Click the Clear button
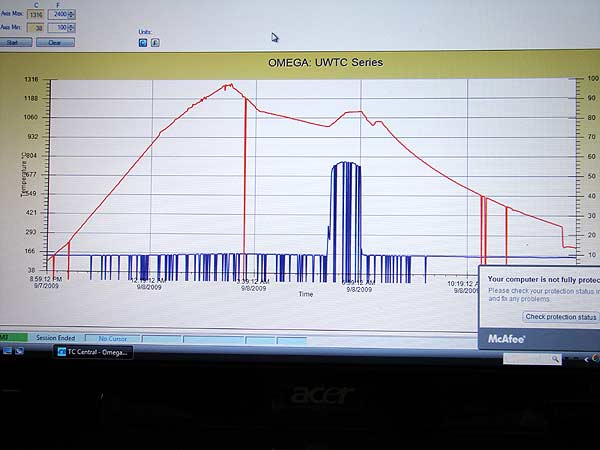 pyautogui.click(x=55, y=42)
